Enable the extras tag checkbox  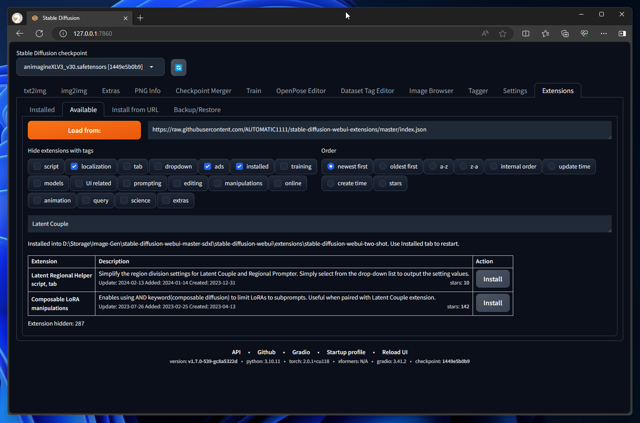click(x=166, y=200)
